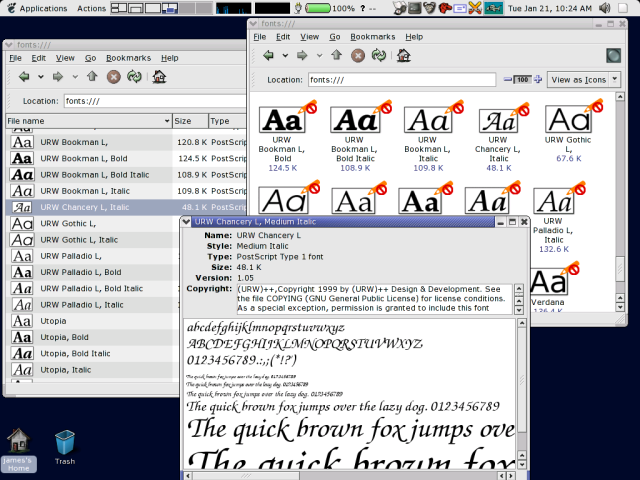The width and height of the screenshot is (640, 480).
Task: Expand back history dropdown in right window
Action: tap(285, 56)
